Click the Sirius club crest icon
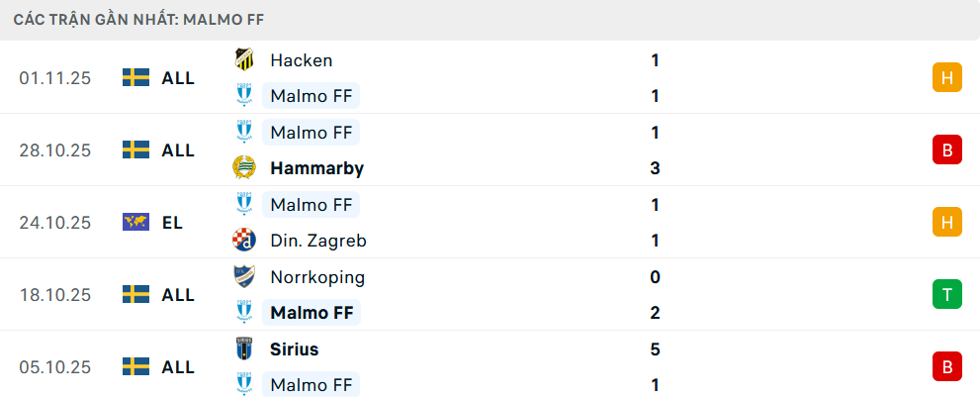The height and width of the screenshot is (398, 980). pyautogui.click(x=243, y=349)
